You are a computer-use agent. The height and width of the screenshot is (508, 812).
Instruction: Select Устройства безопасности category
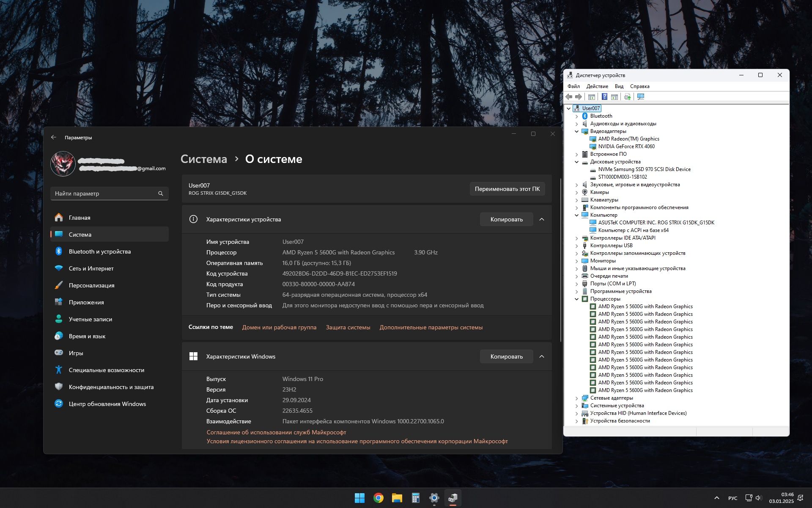[620, 421]
